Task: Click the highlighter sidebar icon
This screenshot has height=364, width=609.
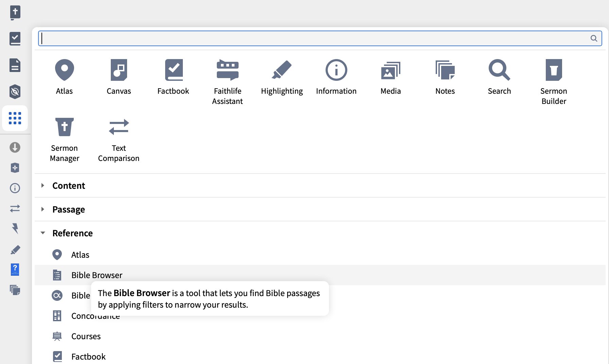Action: coord(15,250)
